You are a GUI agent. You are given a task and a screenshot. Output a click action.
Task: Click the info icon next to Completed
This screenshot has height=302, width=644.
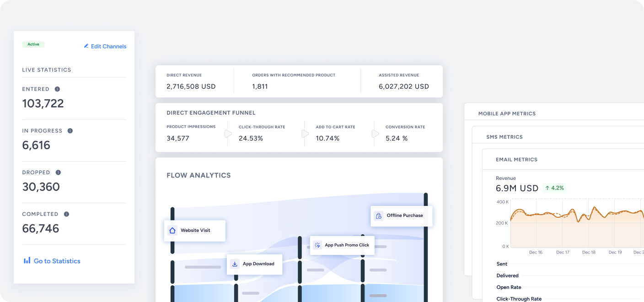tap(66, 214)
